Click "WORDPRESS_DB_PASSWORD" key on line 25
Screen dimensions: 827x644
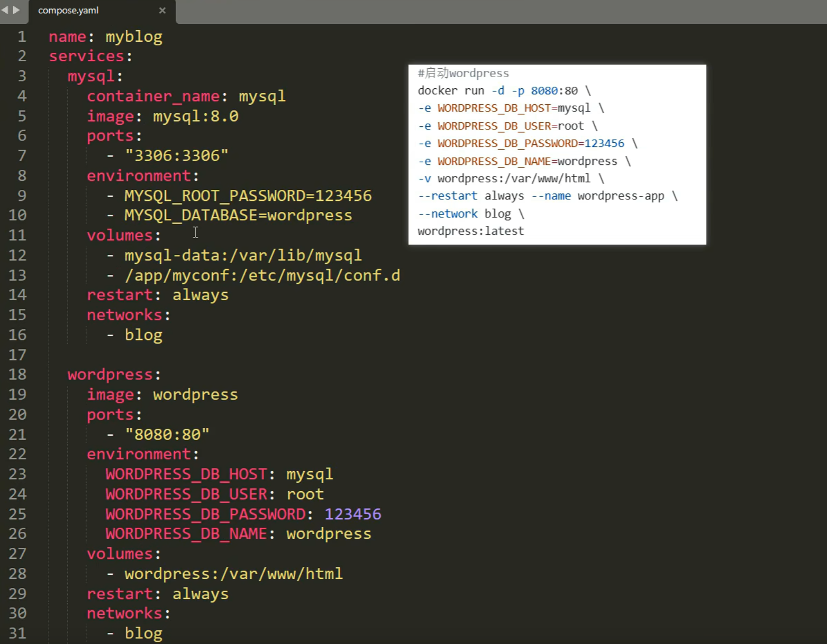[205, 514]
